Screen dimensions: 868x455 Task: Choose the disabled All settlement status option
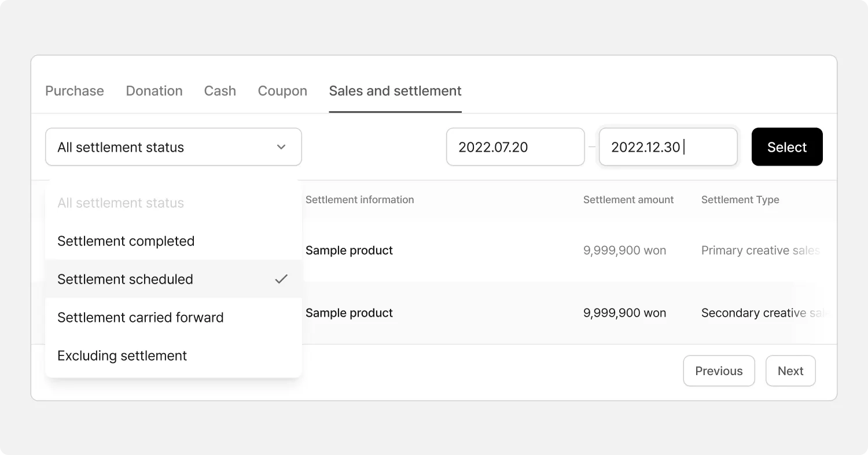point(121,203)
